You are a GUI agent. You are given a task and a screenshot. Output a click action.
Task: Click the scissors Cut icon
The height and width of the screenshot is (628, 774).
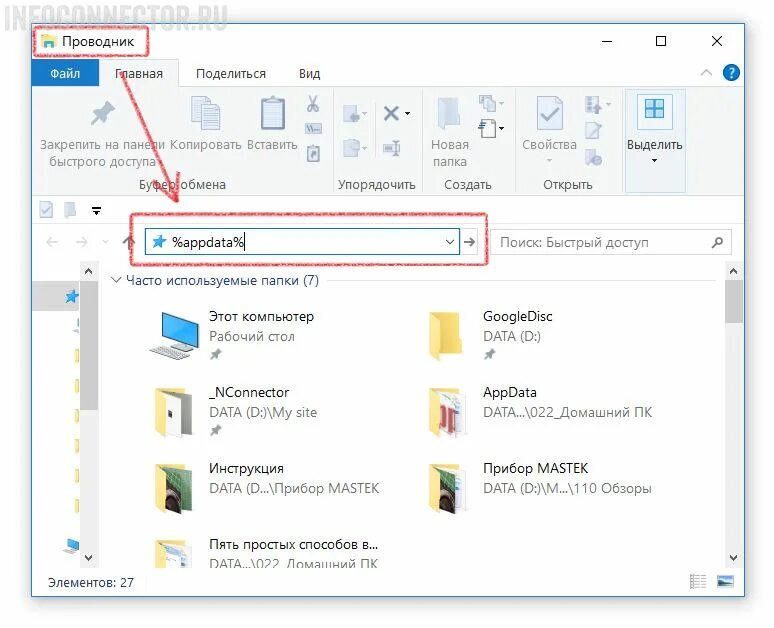point(312,104)
